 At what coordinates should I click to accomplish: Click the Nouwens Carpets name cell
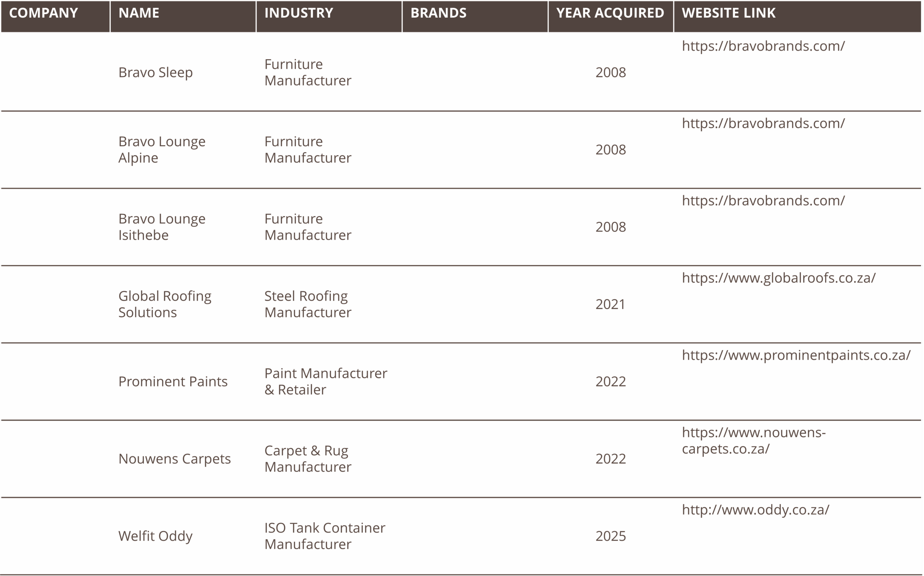[174, 459]
